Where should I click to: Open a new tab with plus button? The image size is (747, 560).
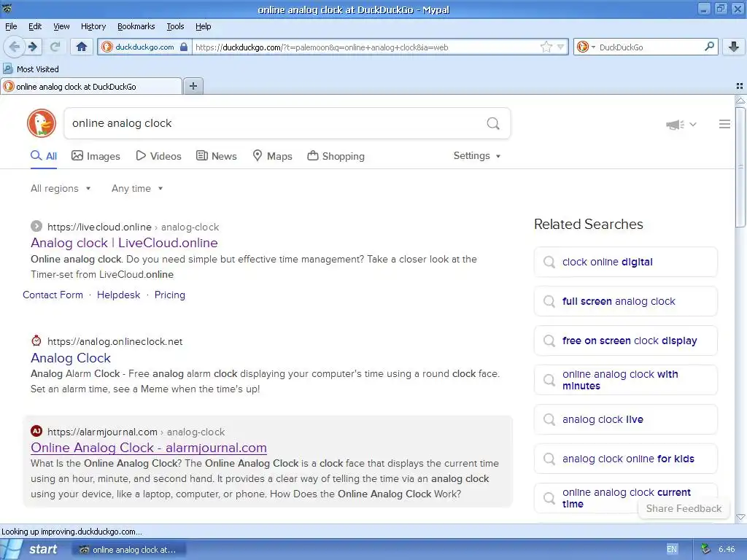tap(193, 86)
